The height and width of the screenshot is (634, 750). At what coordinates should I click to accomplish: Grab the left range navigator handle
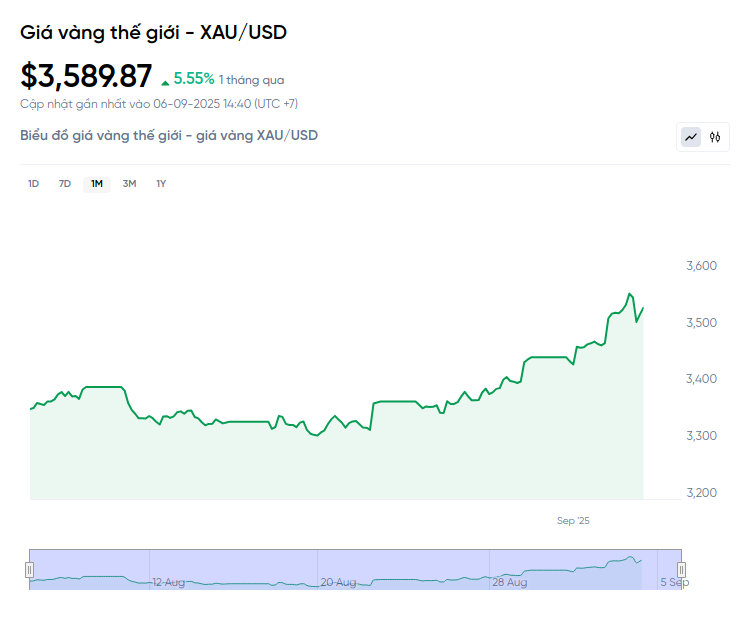(x=29, y=570)
